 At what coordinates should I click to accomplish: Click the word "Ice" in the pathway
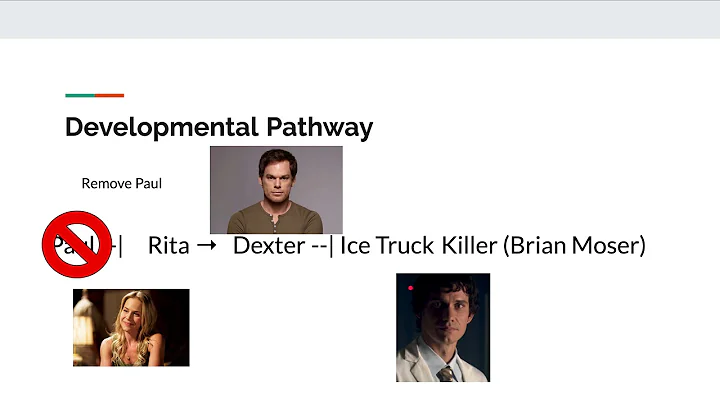355,245
